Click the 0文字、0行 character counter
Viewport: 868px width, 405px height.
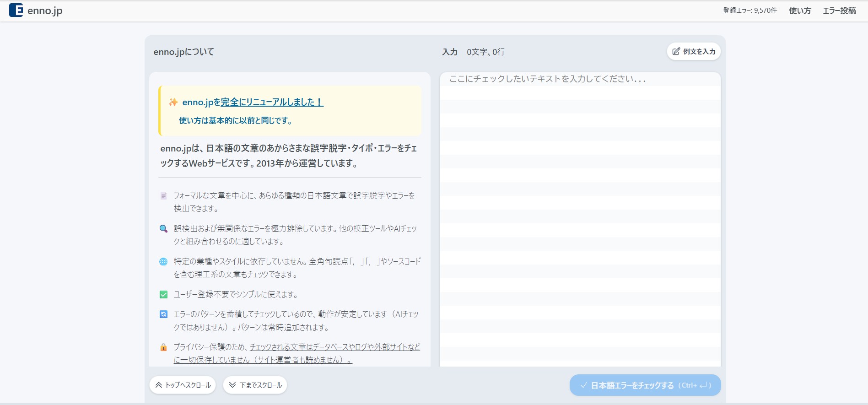486,52
